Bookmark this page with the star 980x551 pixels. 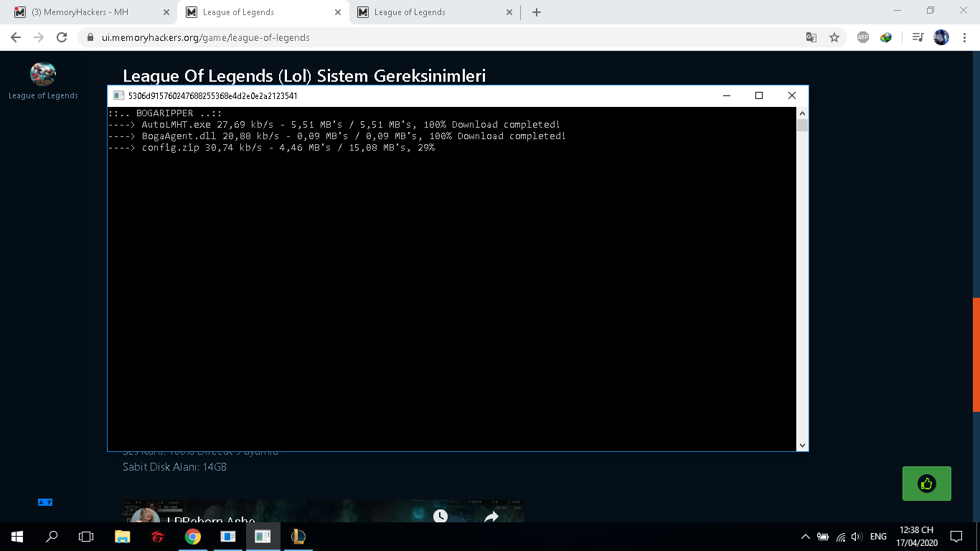tap(834, 37)
